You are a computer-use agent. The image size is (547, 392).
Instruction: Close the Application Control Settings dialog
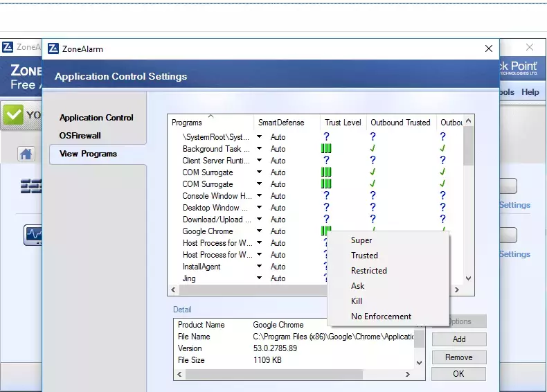[x=489, y=48]
